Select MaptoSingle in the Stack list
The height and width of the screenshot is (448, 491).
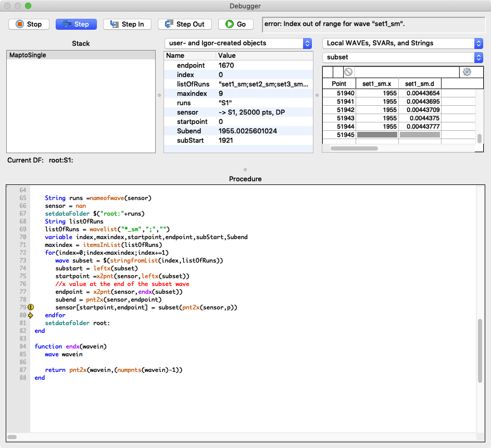28,55
